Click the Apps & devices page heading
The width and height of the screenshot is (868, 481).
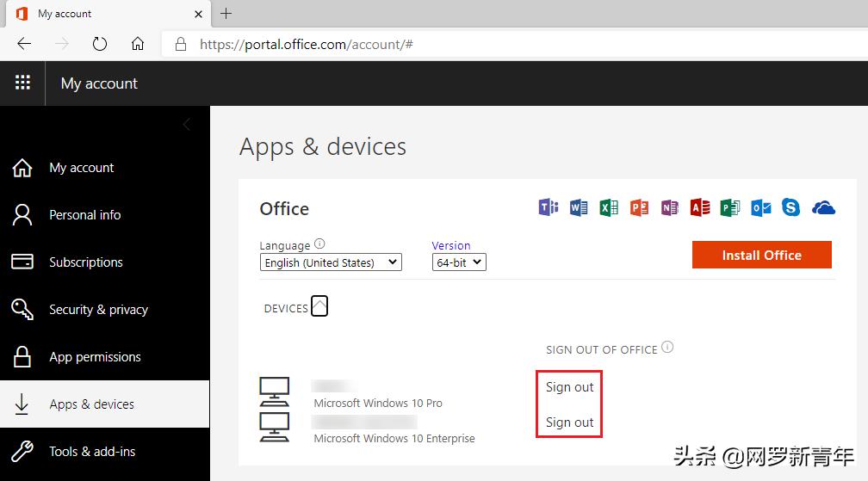323,147
